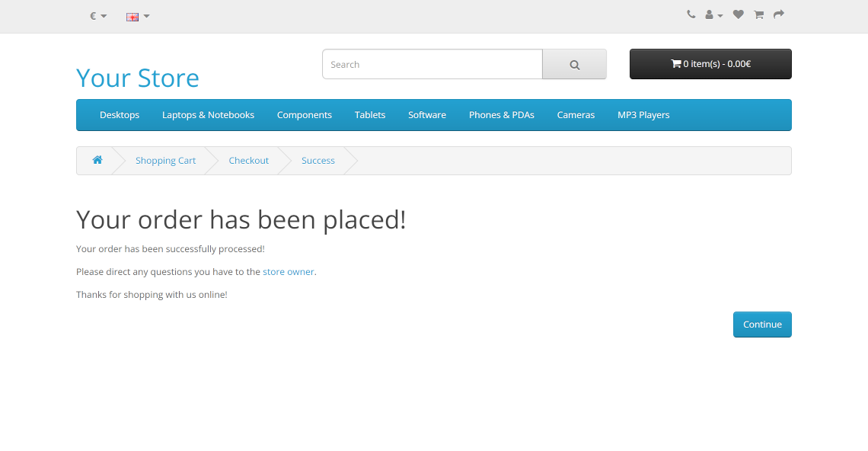868x451 pixels.
Task: Click the Your Store logo
Action: (138, 78)
